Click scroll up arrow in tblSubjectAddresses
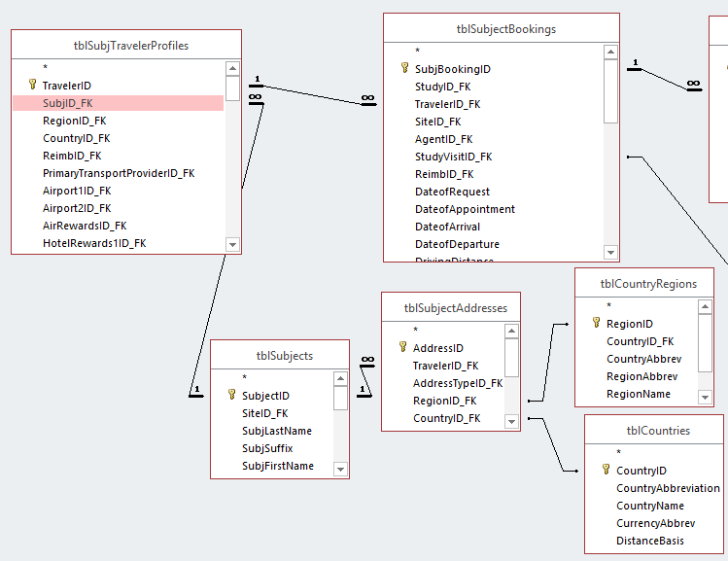The image size is (728, 561). click(511, 331)
